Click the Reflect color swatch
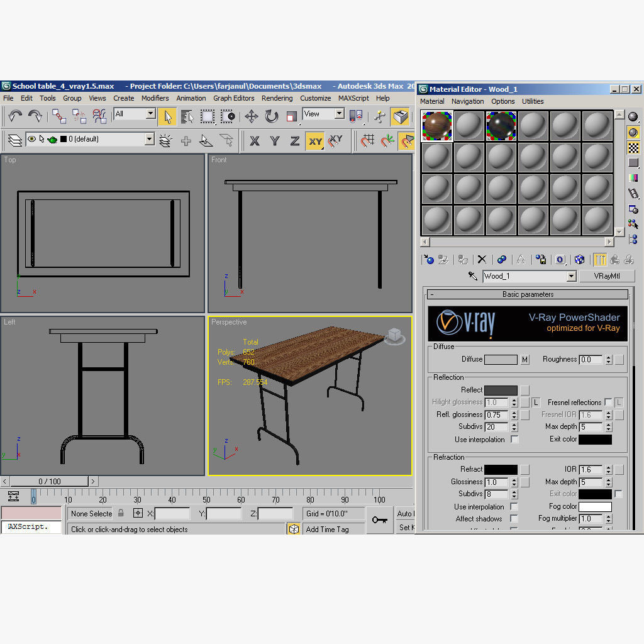 point(501,390)
